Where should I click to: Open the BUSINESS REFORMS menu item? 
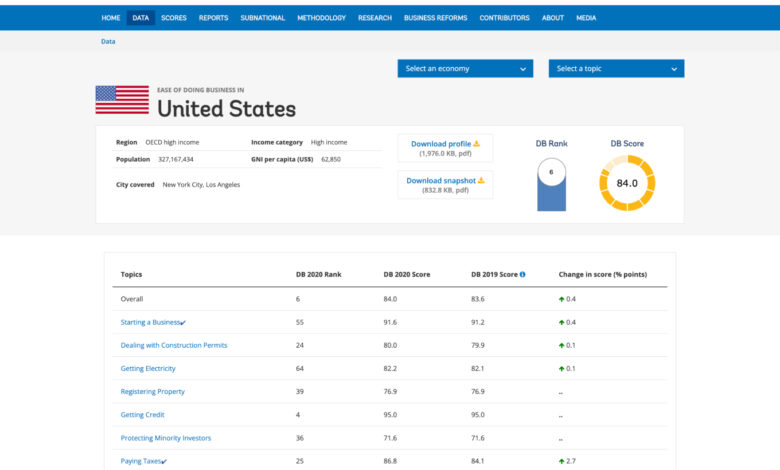coord(435,18)
